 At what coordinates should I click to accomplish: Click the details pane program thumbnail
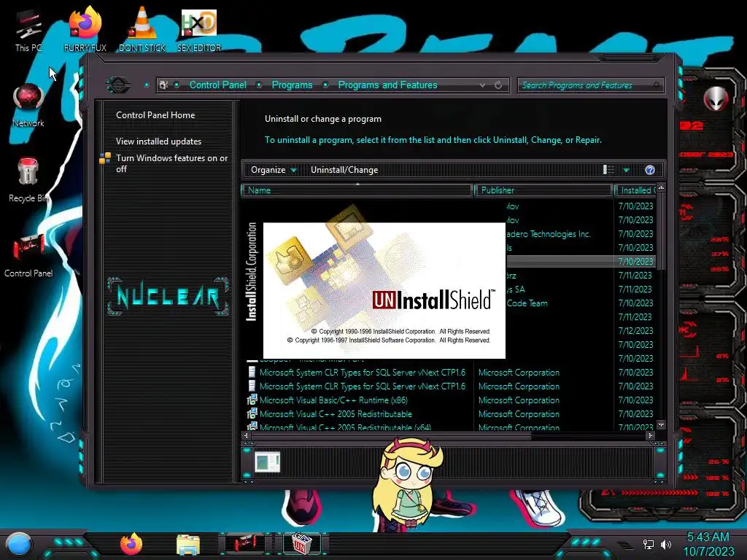pyautogui.click(x=267, y=462)
